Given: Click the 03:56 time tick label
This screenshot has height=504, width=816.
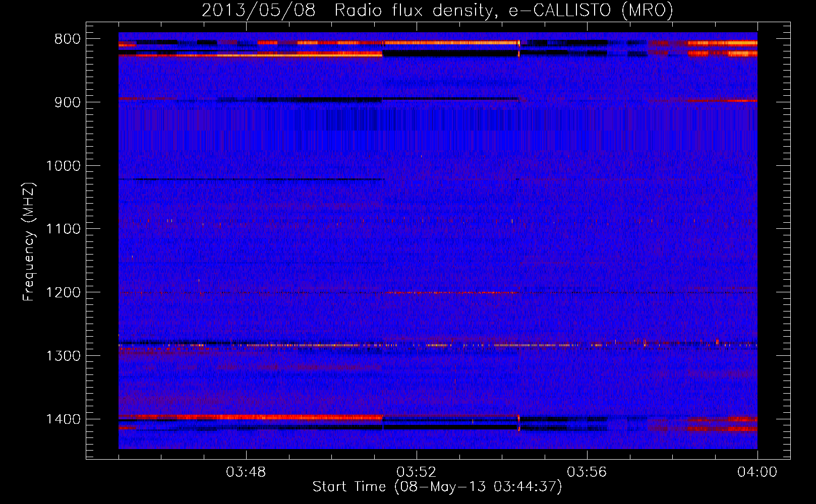Looking at the screenshot, I should (587, 472).
